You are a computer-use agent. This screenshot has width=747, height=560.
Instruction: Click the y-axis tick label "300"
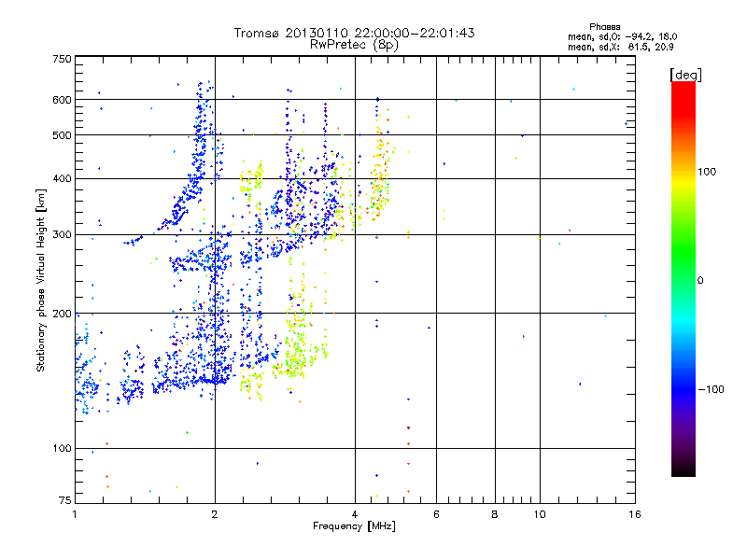click(x=63, y=235)
